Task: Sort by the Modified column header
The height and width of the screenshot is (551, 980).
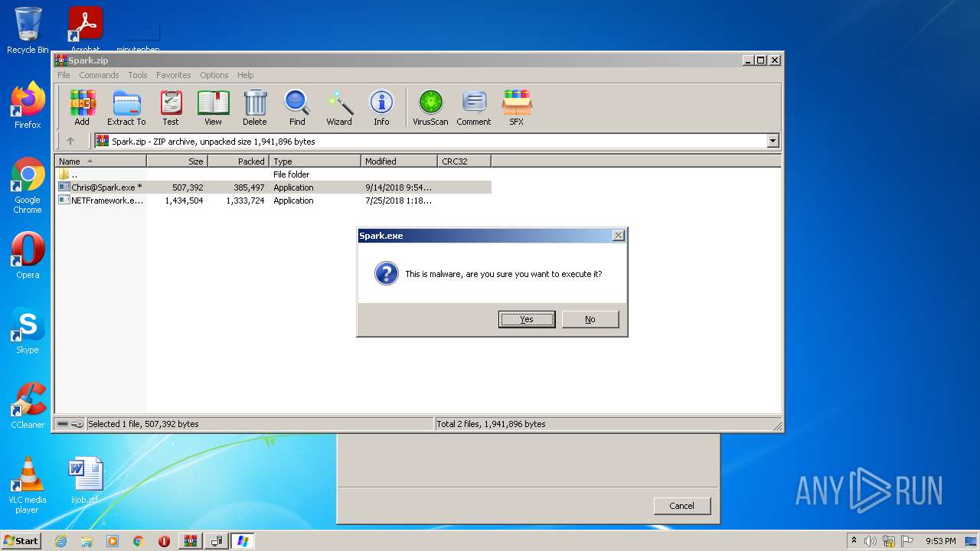Action: (x=400, y=161)
